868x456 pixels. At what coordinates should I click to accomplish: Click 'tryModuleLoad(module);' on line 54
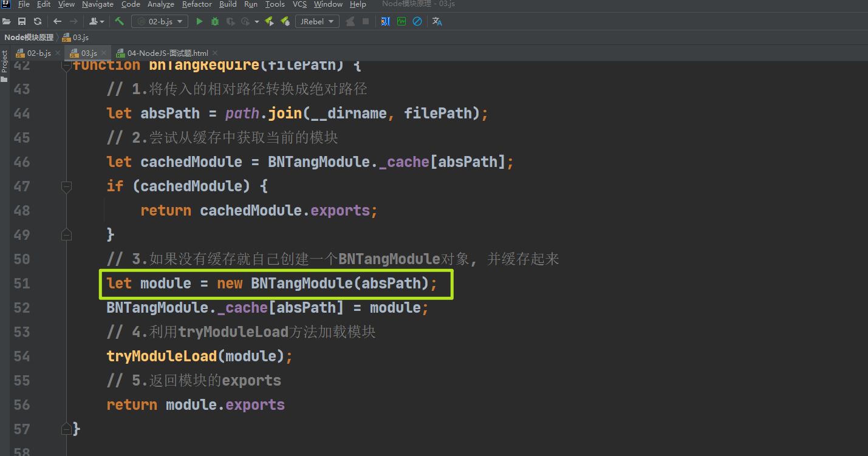coord(200,356)
